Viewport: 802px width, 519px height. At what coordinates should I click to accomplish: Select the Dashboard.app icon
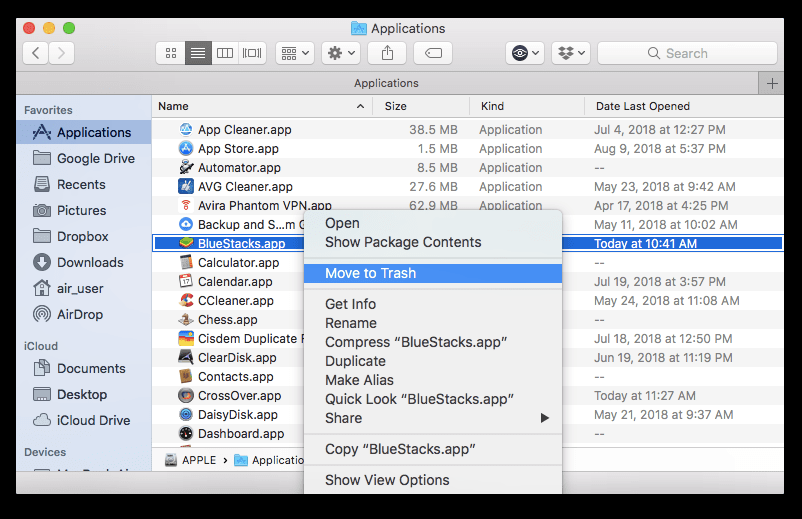point(186,433)
